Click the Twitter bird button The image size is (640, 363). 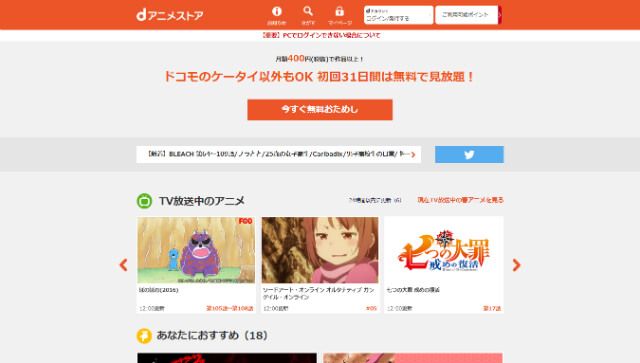coord(469,154)
